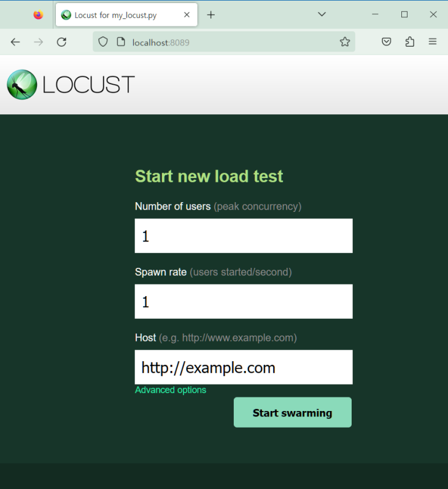Reload the page with refresh icon
The image size is (448, 489).
pyautogui.click(x=61, y=42)
